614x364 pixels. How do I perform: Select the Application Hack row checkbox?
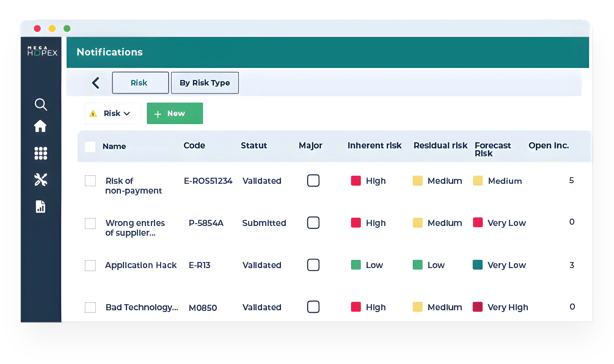90,266
